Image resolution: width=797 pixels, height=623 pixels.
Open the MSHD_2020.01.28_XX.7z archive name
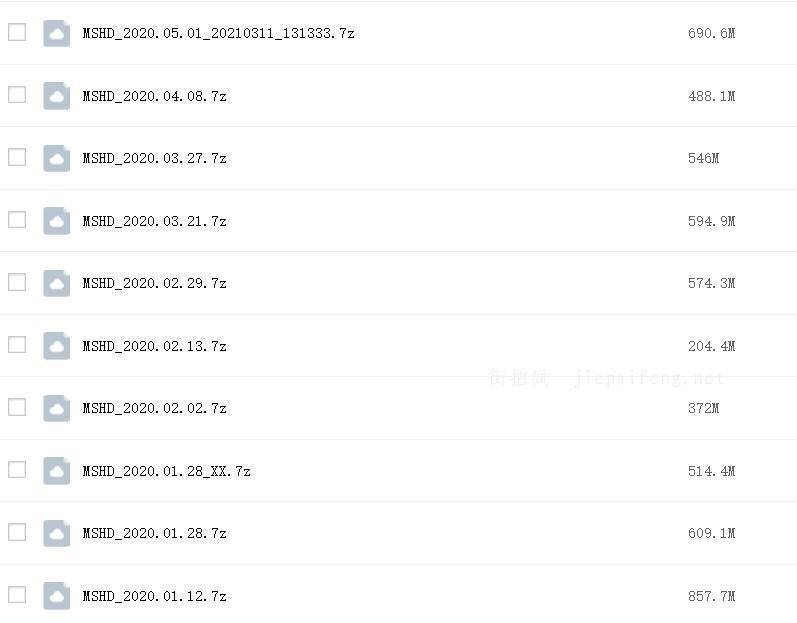166,471
